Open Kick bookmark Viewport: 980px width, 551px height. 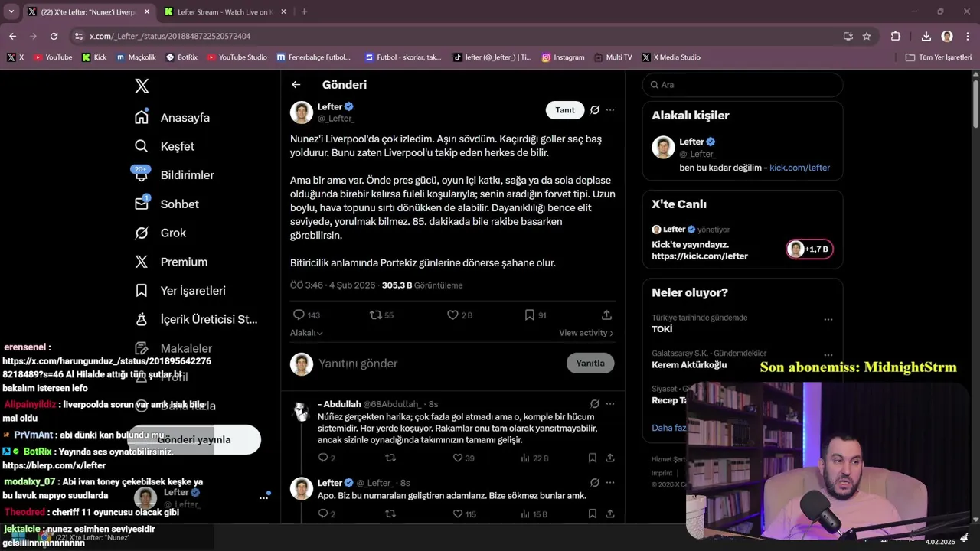[x=94, y=57]
